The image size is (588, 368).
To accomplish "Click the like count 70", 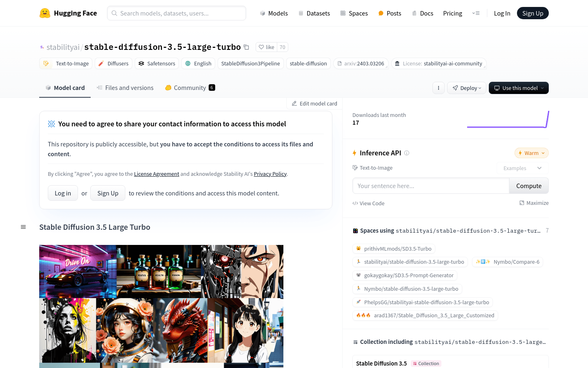I will tap(283, 47).
